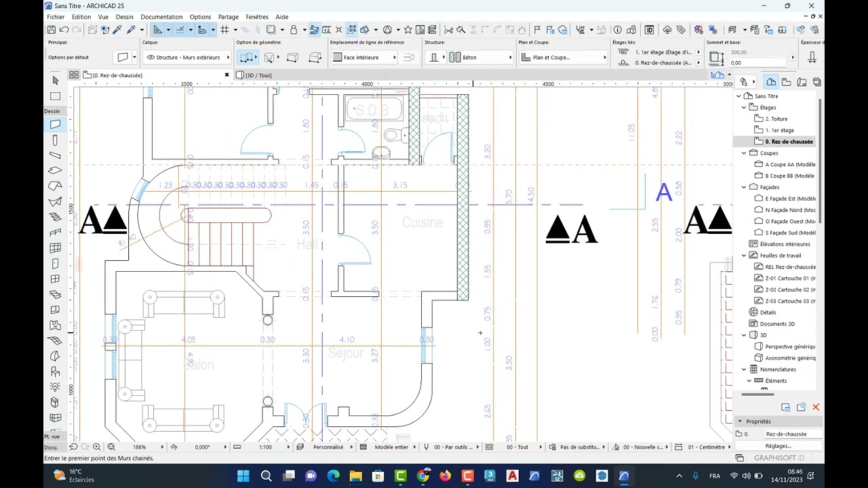Select the Arrow selection tool

coord(56,81)
